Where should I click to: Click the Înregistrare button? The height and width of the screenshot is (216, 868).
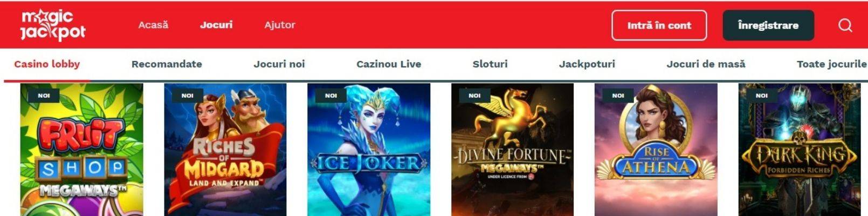click(768, 25)
